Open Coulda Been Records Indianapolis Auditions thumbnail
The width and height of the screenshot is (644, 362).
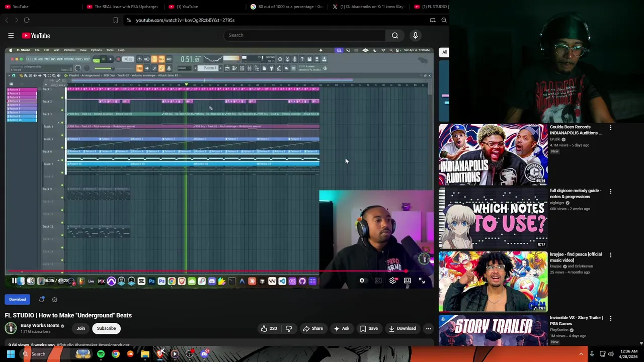[x=493, y=155]
